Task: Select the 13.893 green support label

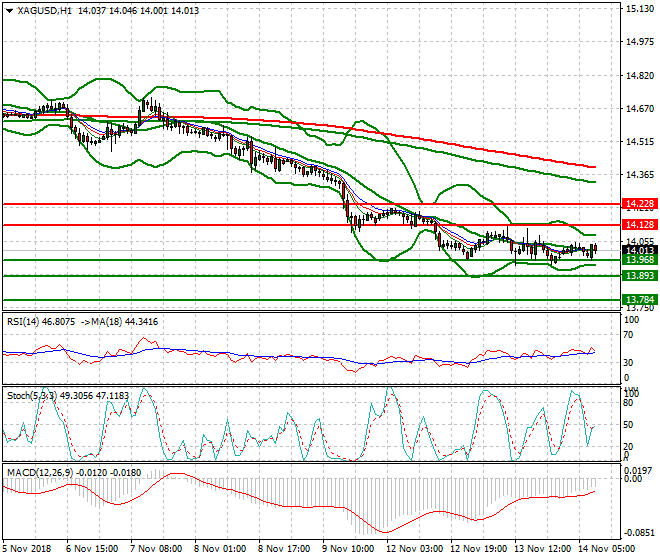Action: (x=638, y=275)
